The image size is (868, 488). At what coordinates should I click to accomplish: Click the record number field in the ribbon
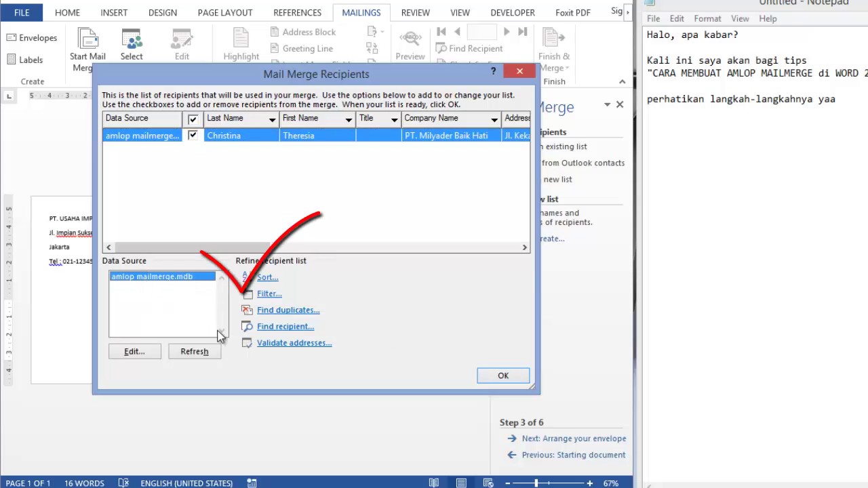pyautogui.click(x=482, y=32)
